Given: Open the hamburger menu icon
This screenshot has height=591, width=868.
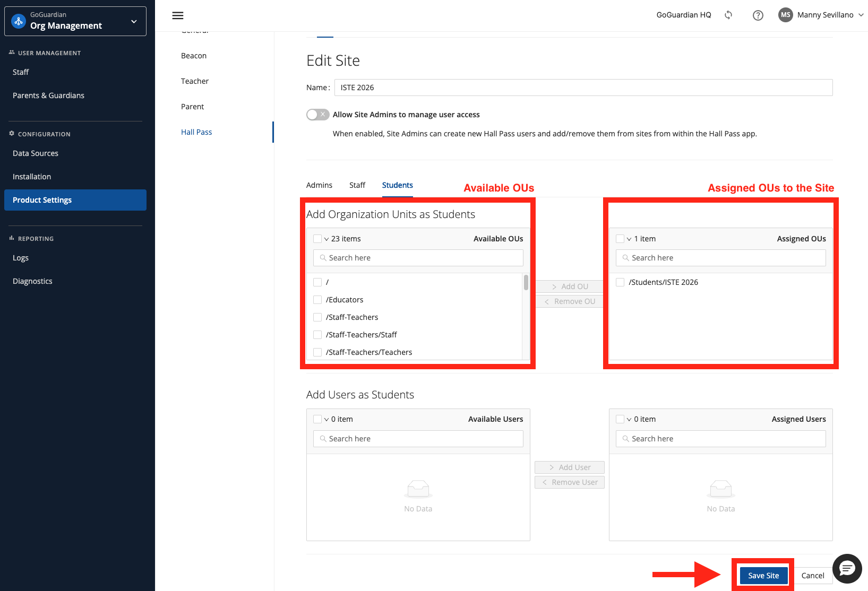Looking at the screenshot, I should 178,15.
